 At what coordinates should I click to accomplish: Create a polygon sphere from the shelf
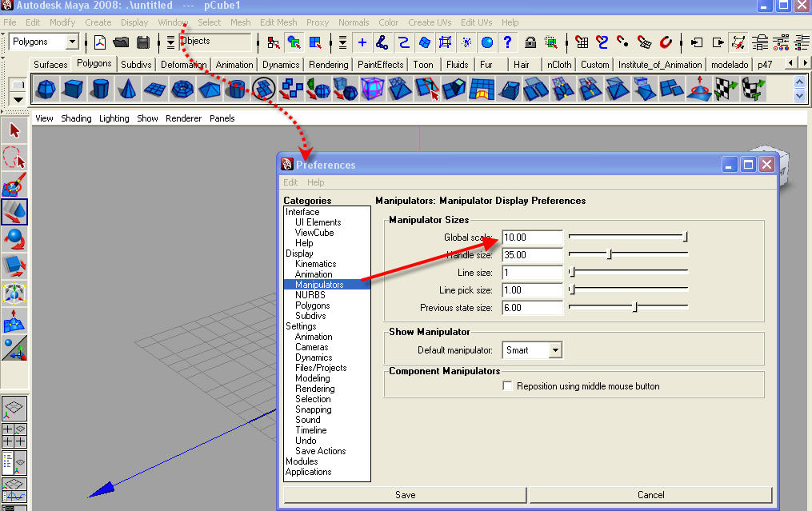click(x=46, y=89)
